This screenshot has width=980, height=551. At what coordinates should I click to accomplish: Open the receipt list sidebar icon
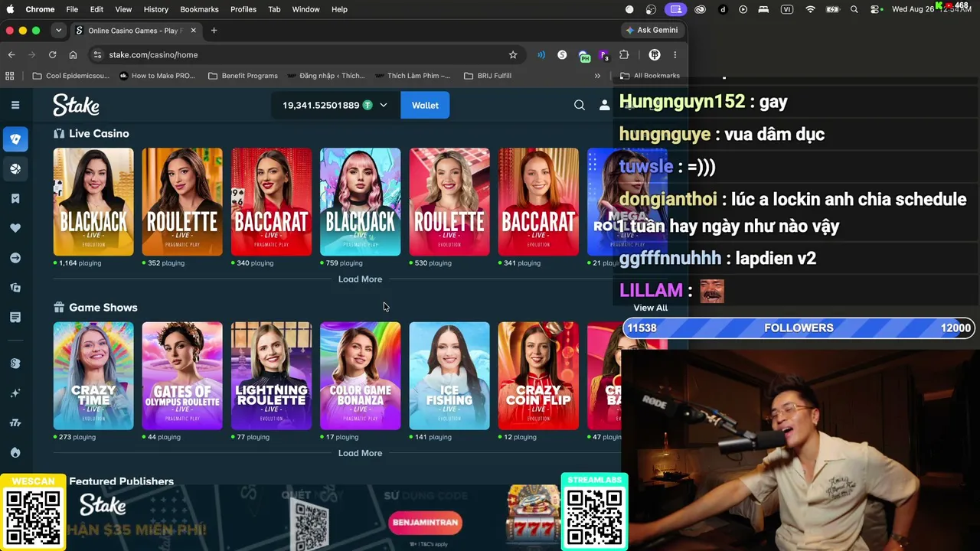click(15, 318)
